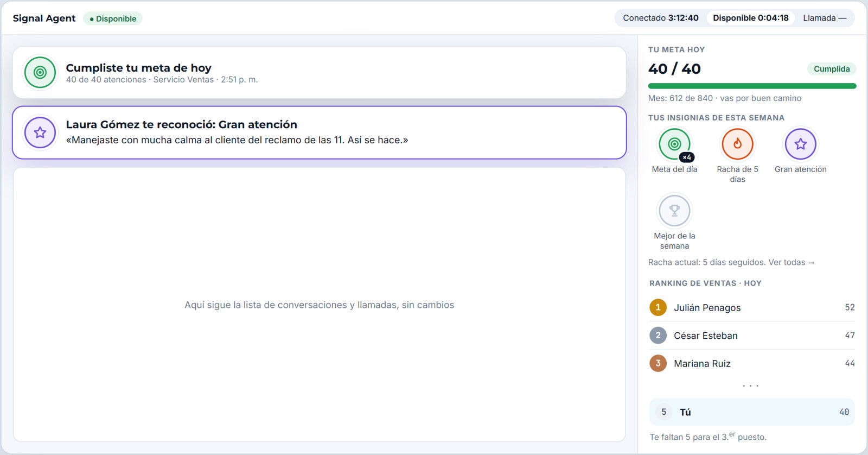Select Mariana Ruiz in the ranking
This screenshot has width=868, height=455.
pyautogui.click(x=752, y=363)
